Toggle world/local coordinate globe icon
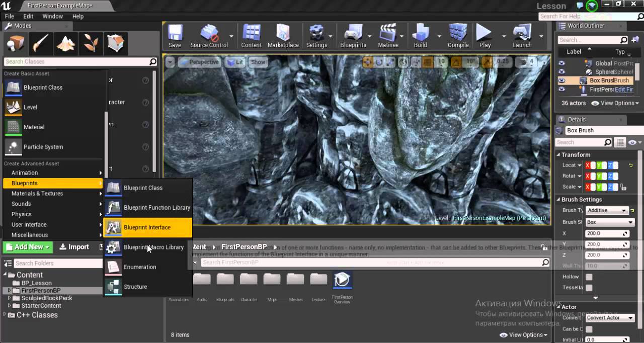The image size is (644, 343). [403, 62]
